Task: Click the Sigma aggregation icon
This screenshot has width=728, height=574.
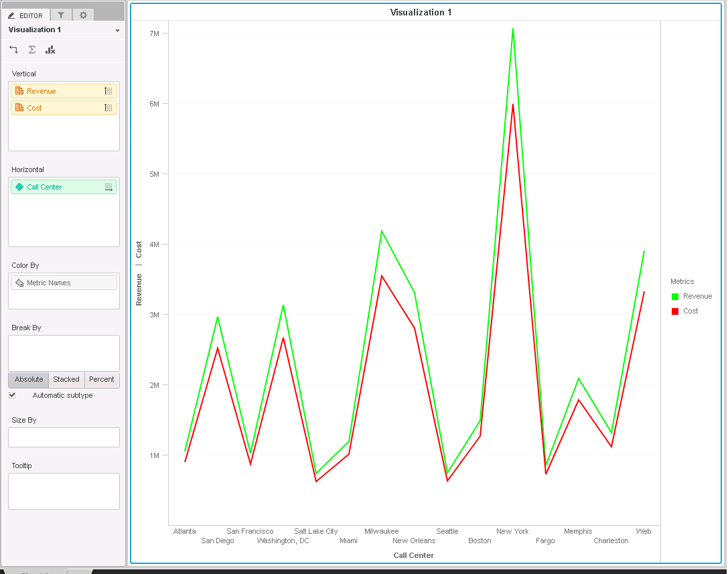Action: point(31,49)
